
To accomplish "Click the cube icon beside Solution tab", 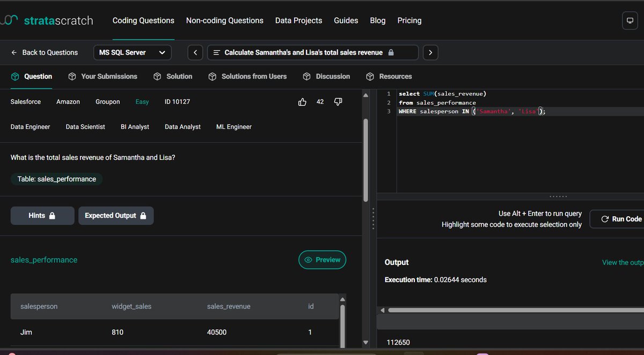I will 157,77.
